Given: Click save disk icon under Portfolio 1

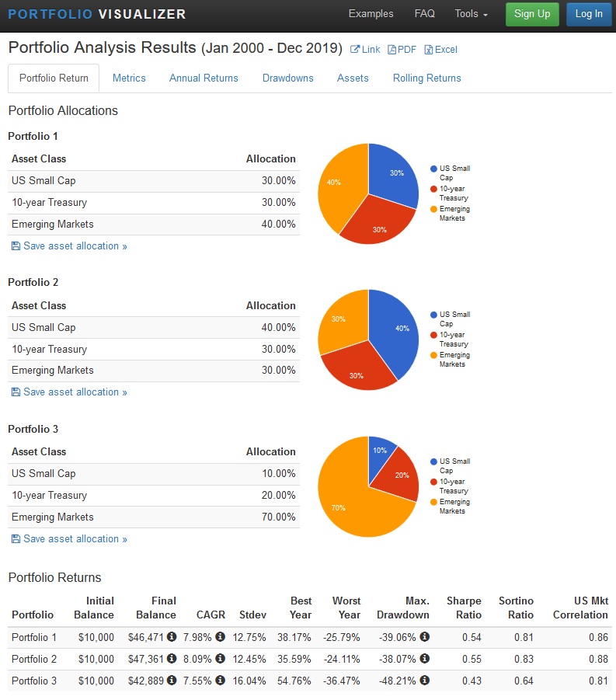Looking at the screenshot, I should click(16, 246).
